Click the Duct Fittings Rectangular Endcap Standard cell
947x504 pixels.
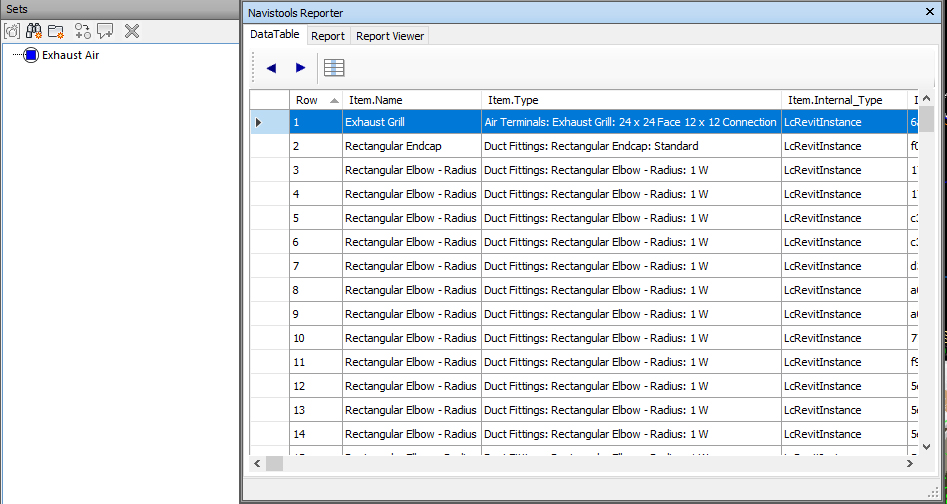[631, 146]
